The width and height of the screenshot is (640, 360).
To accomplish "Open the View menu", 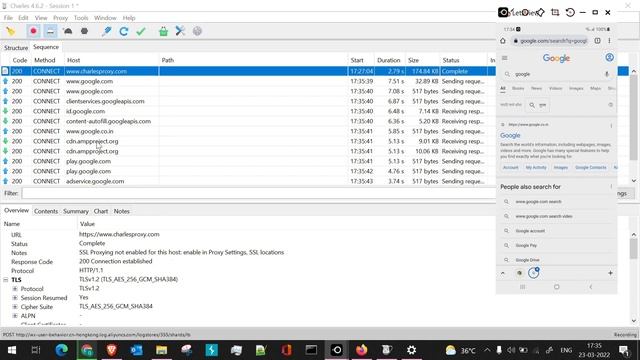I will (41, 18).
